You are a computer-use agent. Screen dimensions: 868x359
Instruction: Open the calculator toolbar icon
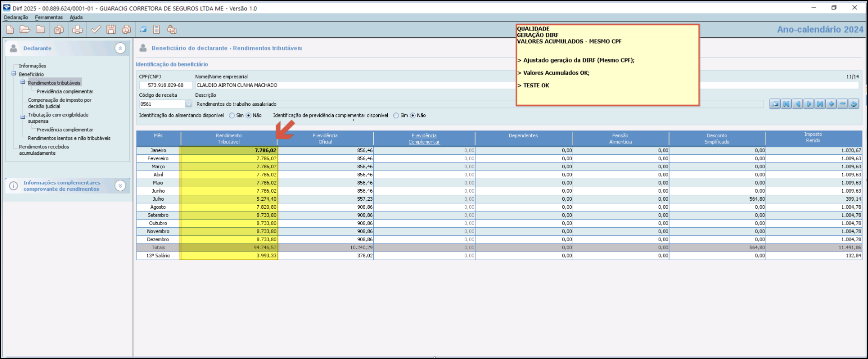pyautogui.click(x=156, y=29)
